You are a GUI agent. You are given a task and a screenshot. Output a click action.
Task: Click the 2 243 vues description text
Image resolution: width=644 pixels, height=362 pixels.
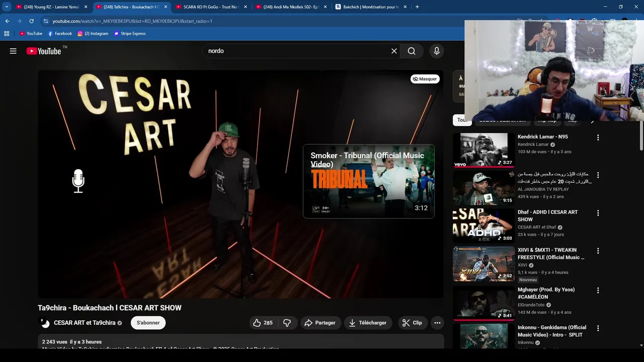(72, 342)
